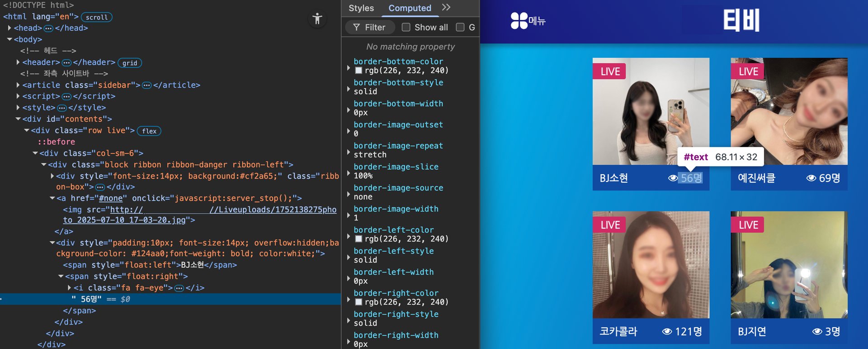
Task: Expand border-bottom-color computed property
Action: coord(349,68)
